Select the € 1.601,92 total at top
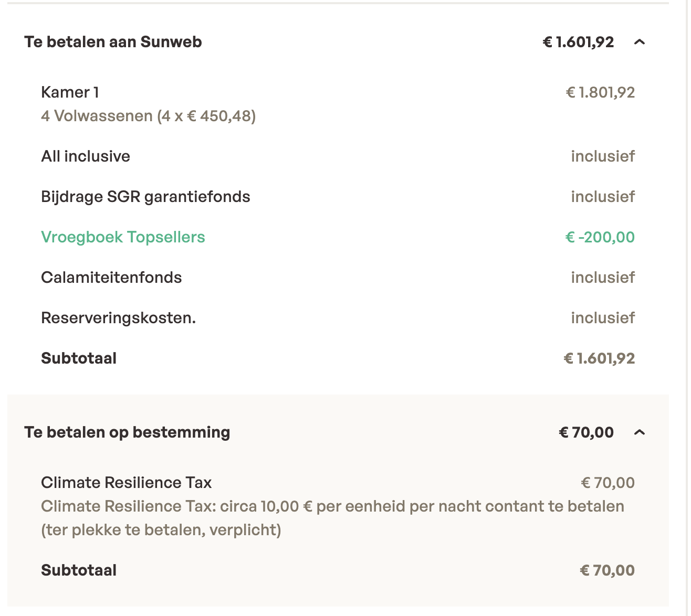691x616 pixels. pos(578,42)
